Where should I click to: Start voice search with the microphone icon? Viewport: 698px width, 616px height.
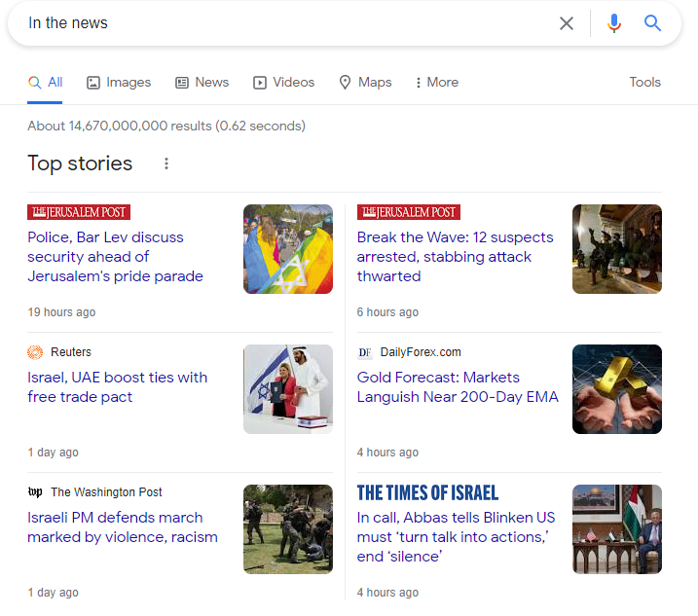click(x=613, y=23)
